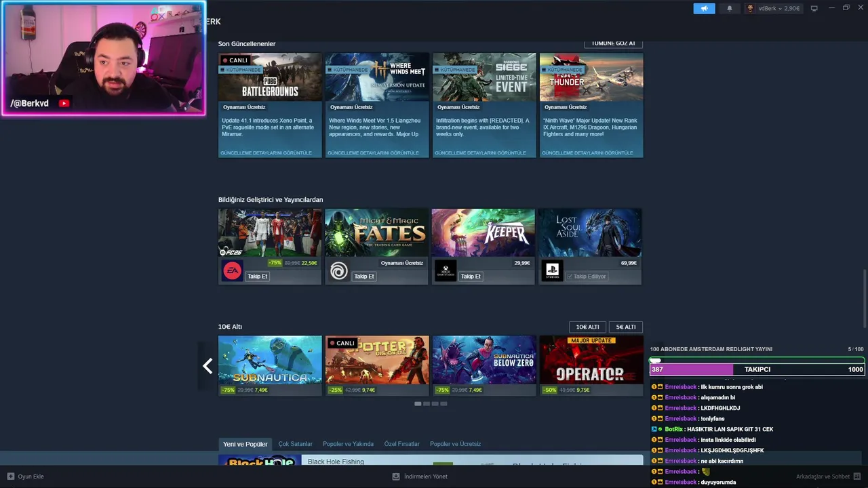Screen dimensions: 868x488
Task: View PUBG update details link
Action: click(x=266, y=153)
